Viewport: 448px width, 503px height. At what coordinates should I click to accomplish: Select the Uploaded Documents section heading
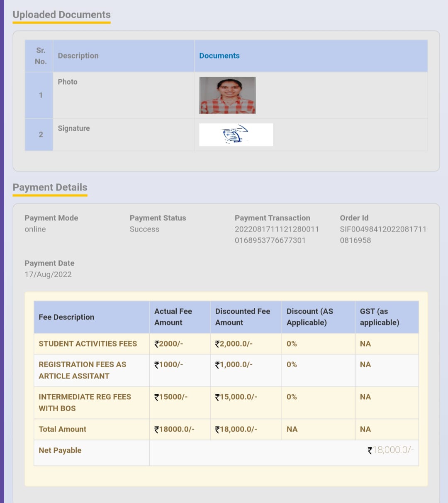point(61,15)
